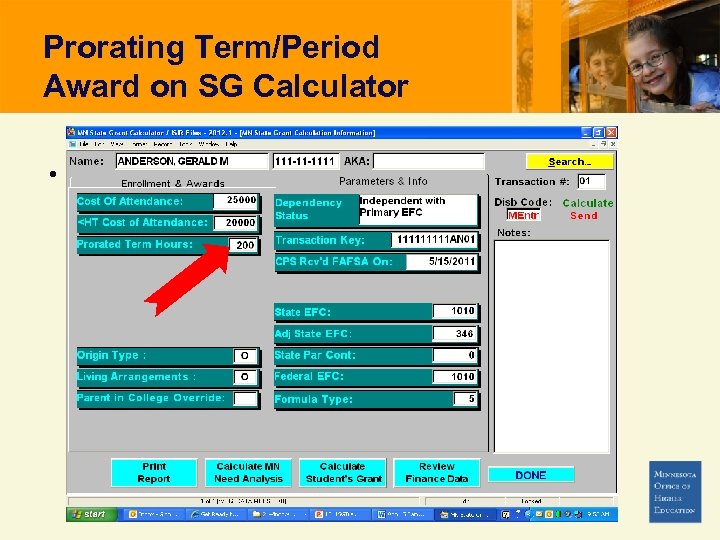Click the Disb Code MEntr box

point(523,215)
